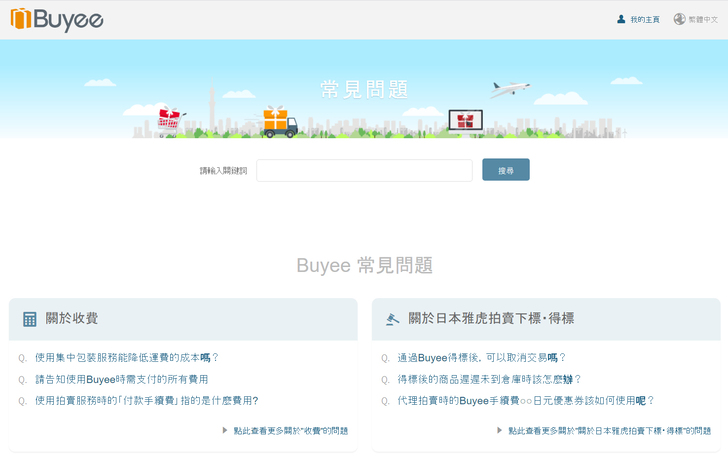Screen dimensions: 728x462
Task: Click the user icon beside 我的主頁
Action: pyautogui.click(x=621, y=19)
